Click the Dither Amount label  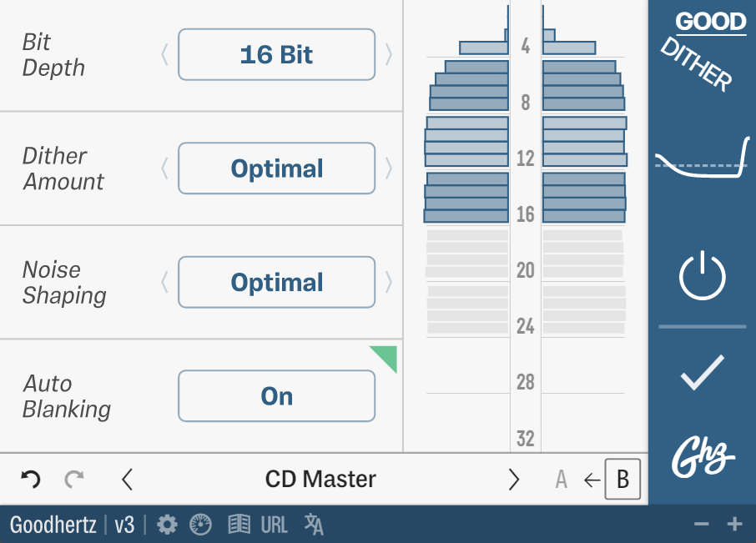pos(63,168)
